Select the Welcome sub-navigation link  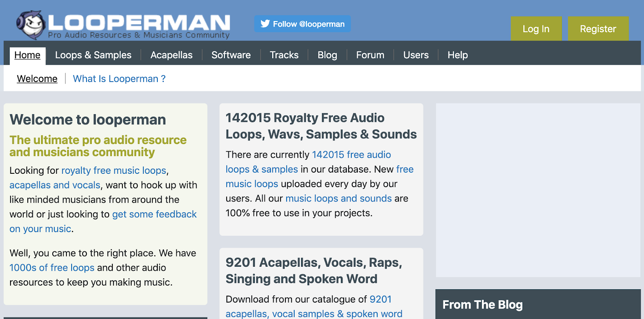point(37,79)
